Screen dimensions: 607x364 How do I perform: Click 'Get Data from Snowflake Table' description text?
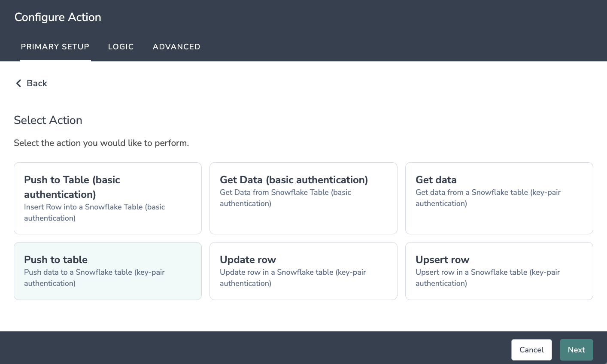pos(285,198)
